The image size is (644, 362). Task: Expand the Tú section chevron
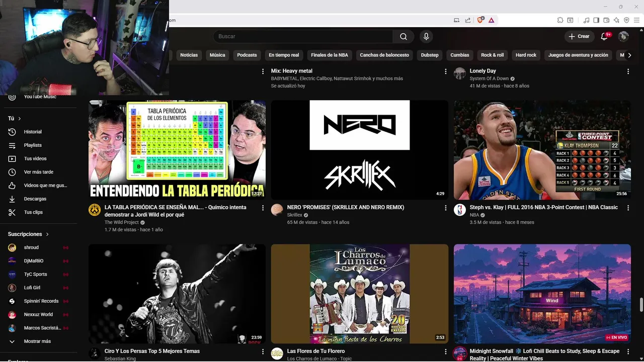click(20, 119)
